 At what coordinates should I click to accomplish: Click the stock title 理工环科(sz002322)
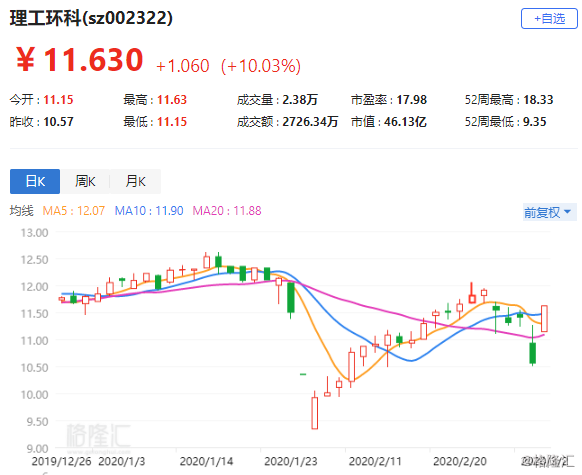click(x=91, y=18)
